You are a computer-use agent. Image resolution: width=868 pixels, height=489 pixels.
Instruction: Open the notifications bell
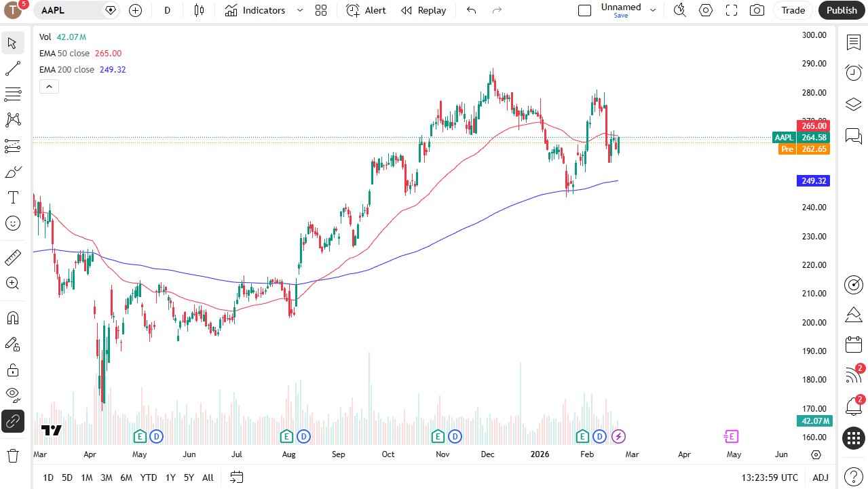[854, 406]
